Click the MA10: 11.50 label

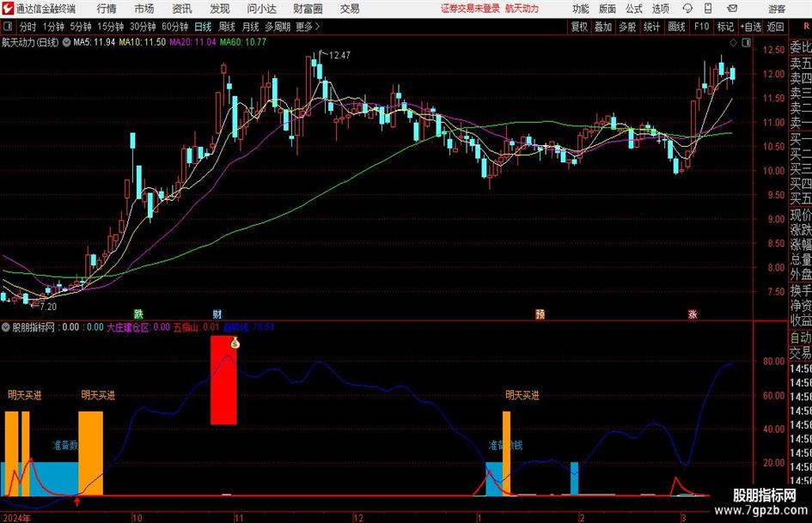pyautogui.click(x=143, y=42)
